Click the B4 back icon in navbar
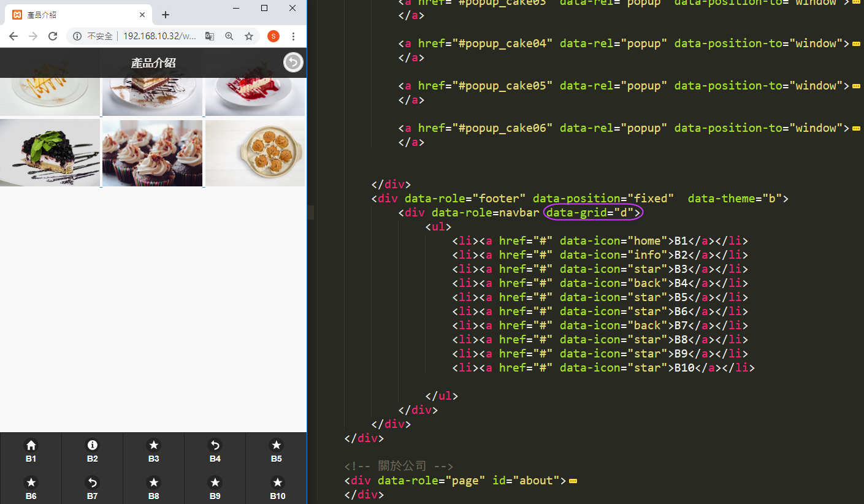 [215, 446]
